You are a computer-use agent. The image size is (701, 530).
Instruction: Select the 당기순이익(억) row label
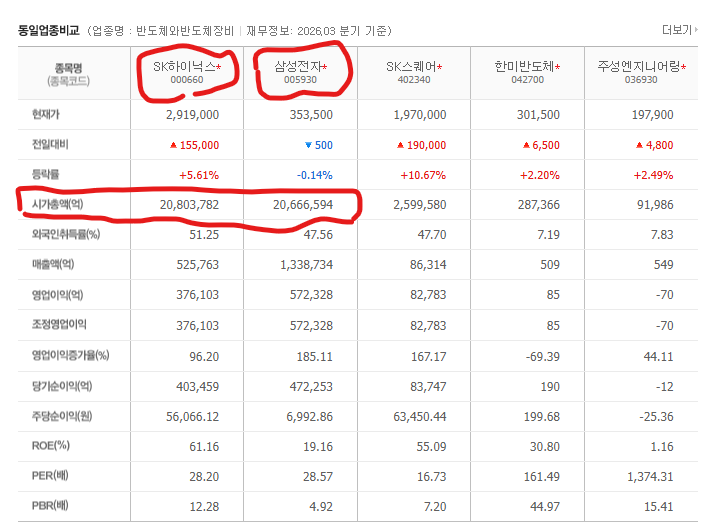pyautogui.click(x=62, y=386)
